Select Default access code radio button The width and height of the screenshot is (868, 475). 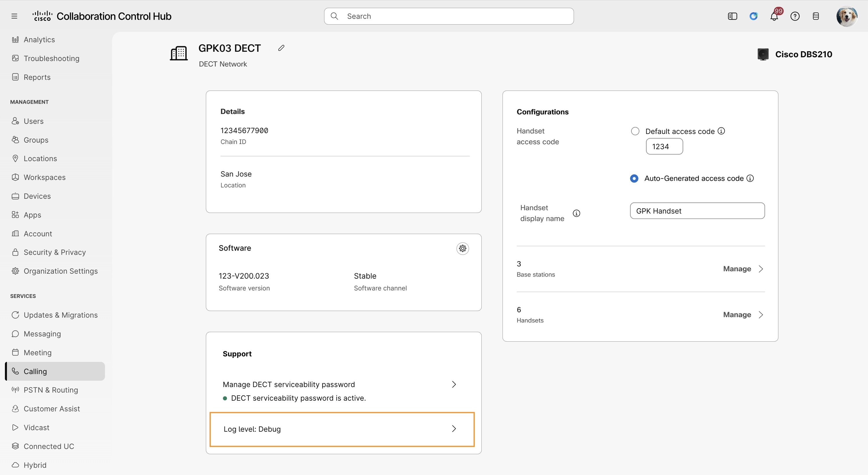click(635, 131)
